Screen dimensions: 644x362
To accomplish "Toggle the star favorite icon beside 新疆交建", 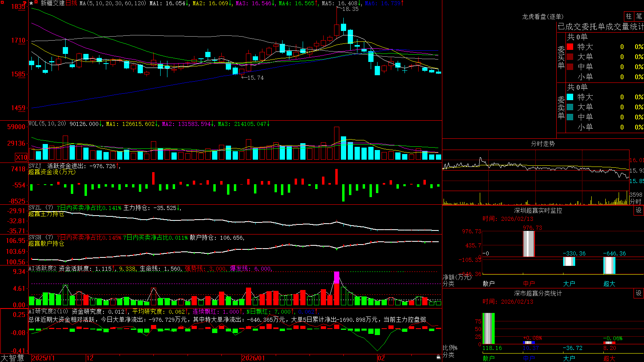I will 31,3.
